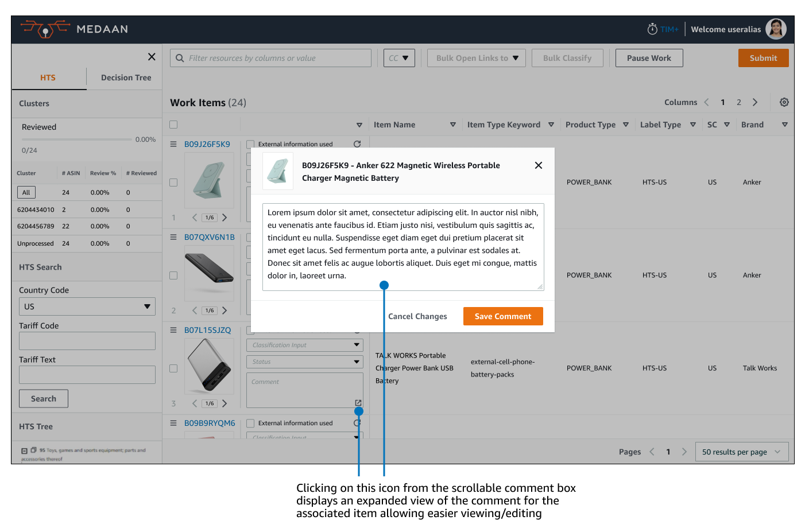The width and height of the screenshot is (805, 532).
Task: Click the filter resources input field
Action: point(270,58)
